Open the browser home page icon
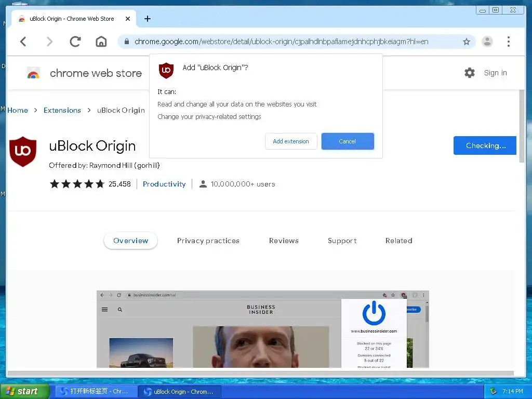The width and height of the screenshot is (532, 399). click(101, 42)
